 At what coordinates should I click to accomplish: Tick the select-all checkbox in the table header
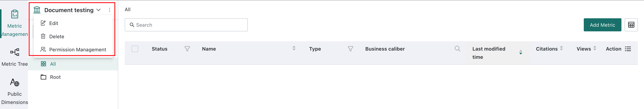click(x=135, y=49)
